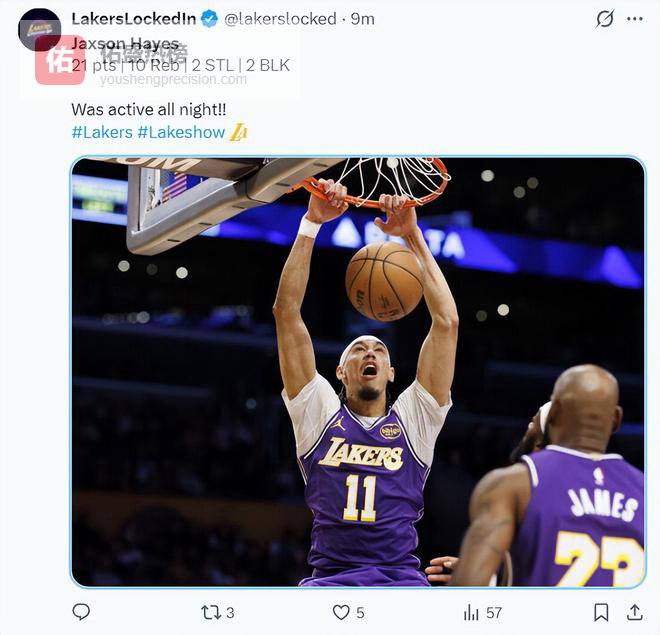Open the #Lakers hashtag
The height and width of the screenshot is (635, 660).
[x=102, y=132]
